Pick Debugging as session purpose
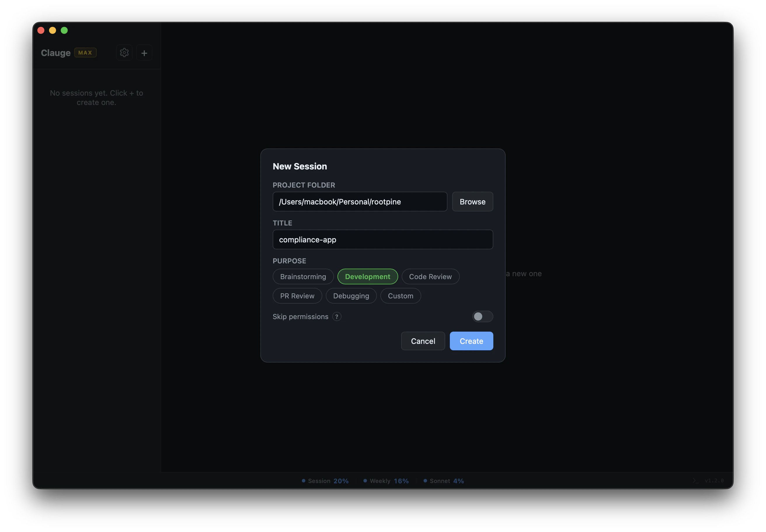The image size is (766, 532). click(351, 296)
